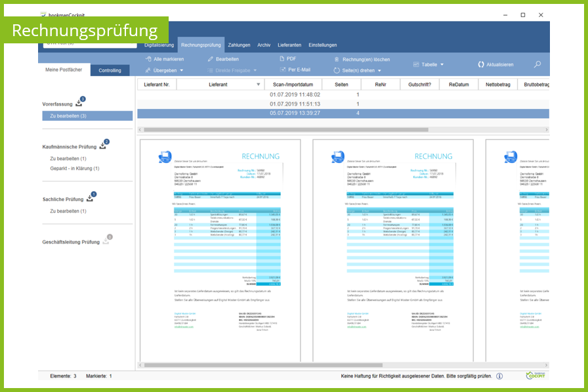Click the ReDatum column header

[x=459, y=85]
